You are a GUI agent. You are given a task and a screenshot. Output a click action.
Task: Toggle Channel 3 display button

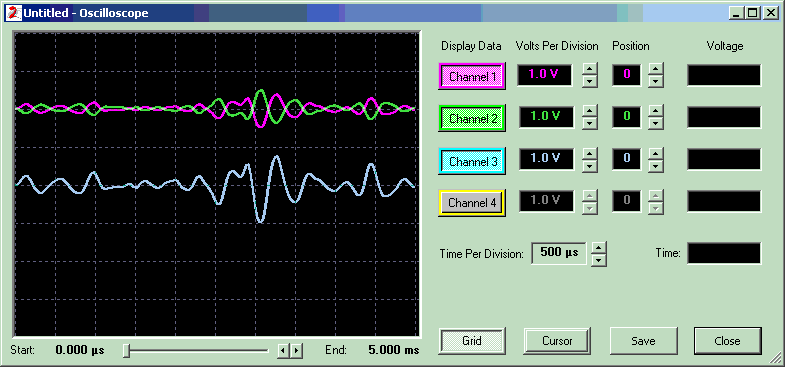pos(472,161)
